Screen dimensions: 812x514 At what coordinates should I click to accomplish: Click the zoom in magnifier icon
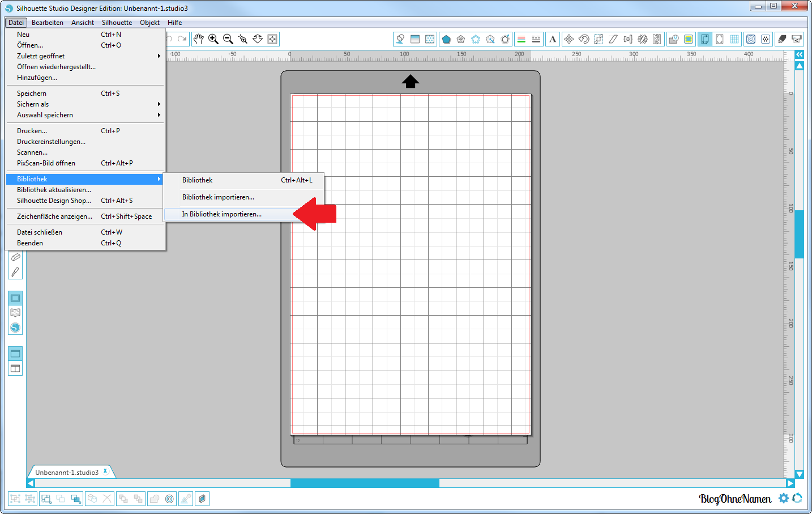(213, 39)
